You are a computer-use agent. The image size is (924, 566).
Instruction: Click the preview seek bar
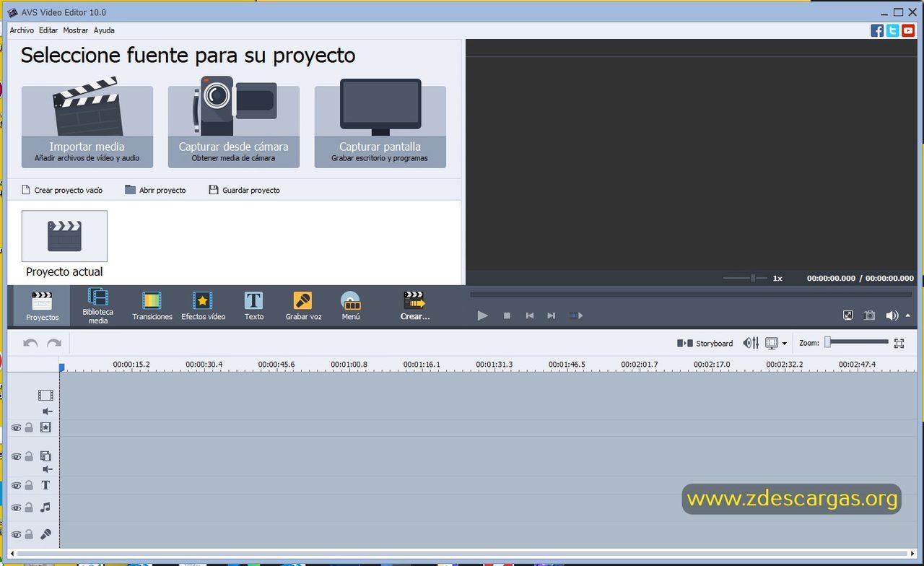691,295
